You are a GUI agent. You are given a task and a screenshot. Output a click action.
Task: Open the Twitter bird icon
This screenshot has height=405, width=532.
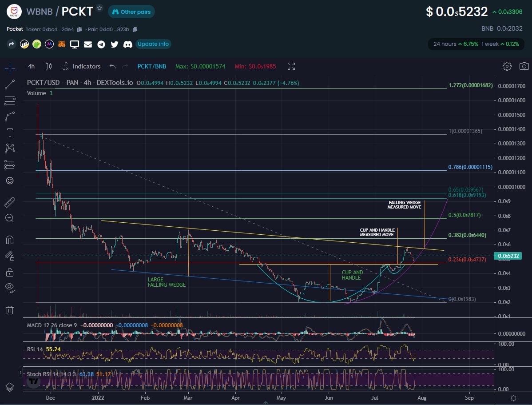point(114,44)
